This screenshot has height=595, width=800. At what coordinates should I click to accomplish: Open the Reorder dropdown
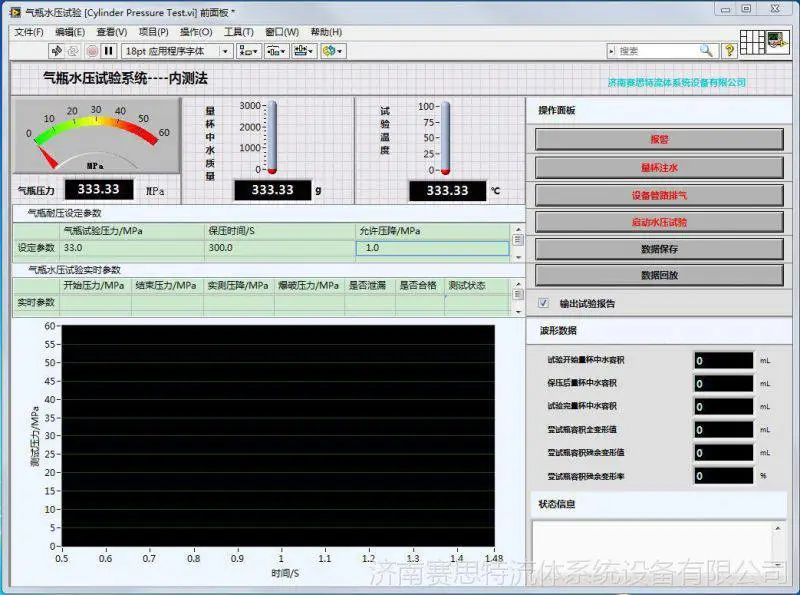click(x=333, y=51)
